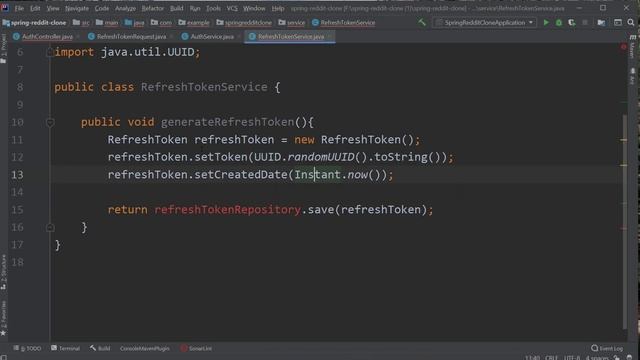Screen dimensions: 640x360
Task: Collapse the import block fold marker
Action: (50, 52)
